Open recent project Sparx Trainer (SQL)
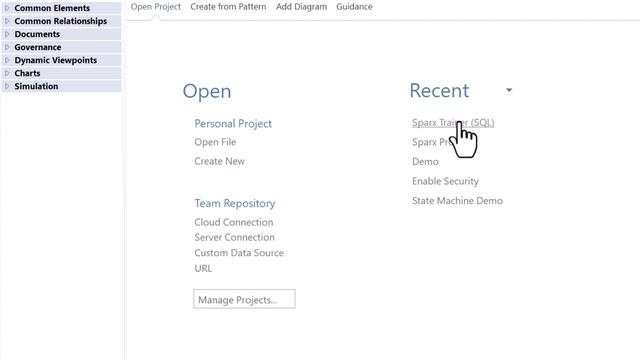The width and height of the screenshot is (640, 360). (x=453, y=122)
